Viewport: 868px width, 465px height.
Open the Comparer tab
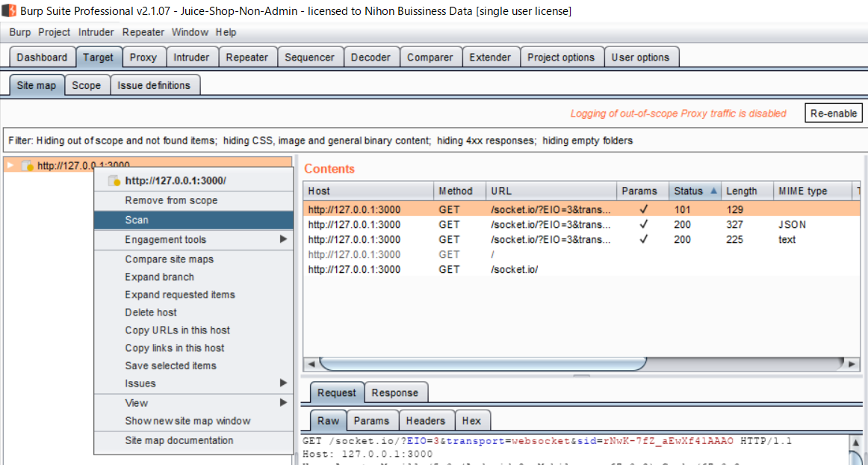tap(430, 57)
